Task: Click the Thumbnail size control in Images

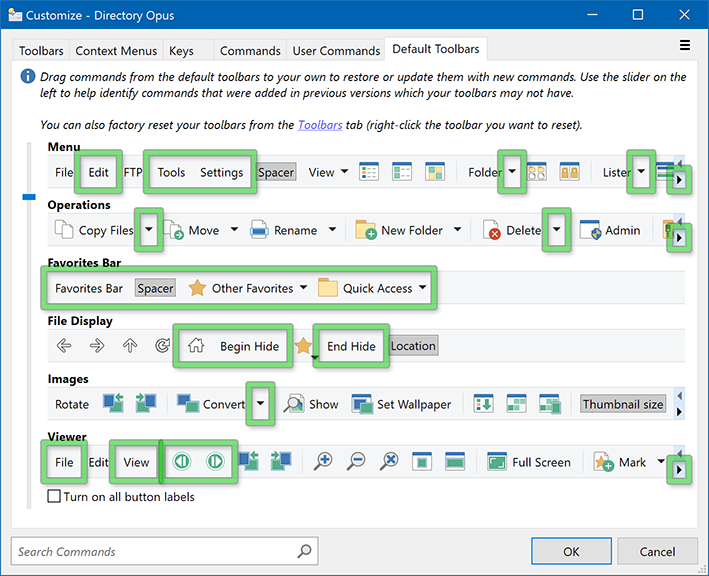Action: [623, 404]
